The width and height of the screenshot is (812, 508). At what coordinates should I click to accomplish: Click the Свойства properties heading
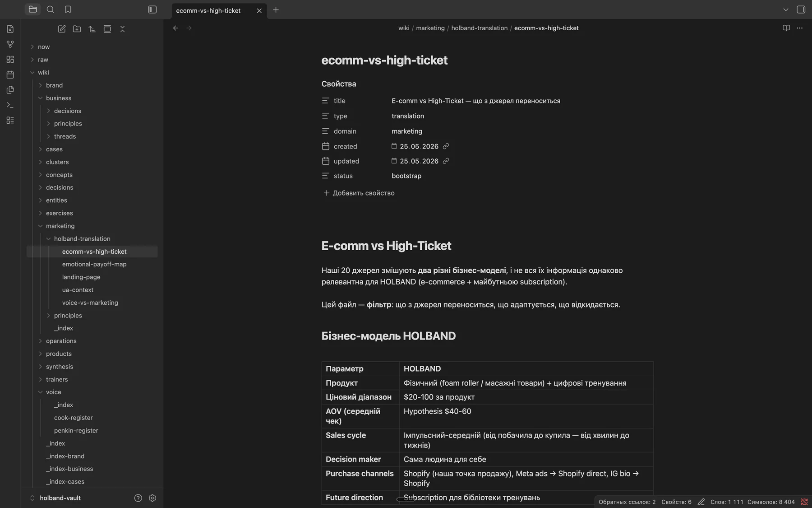[339, 84]
